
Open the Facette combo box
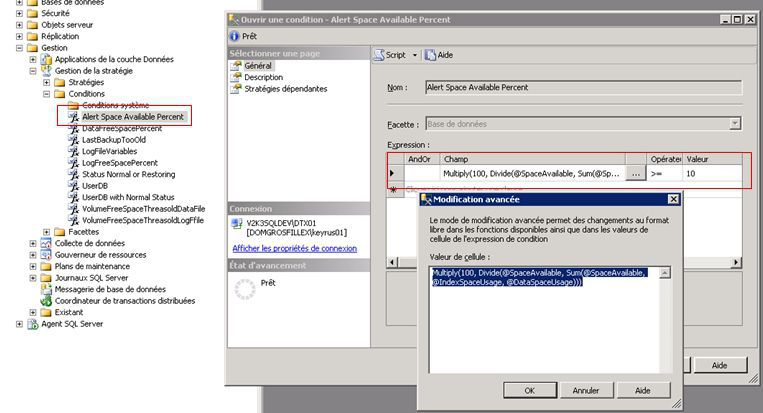(x=735, y=124)
